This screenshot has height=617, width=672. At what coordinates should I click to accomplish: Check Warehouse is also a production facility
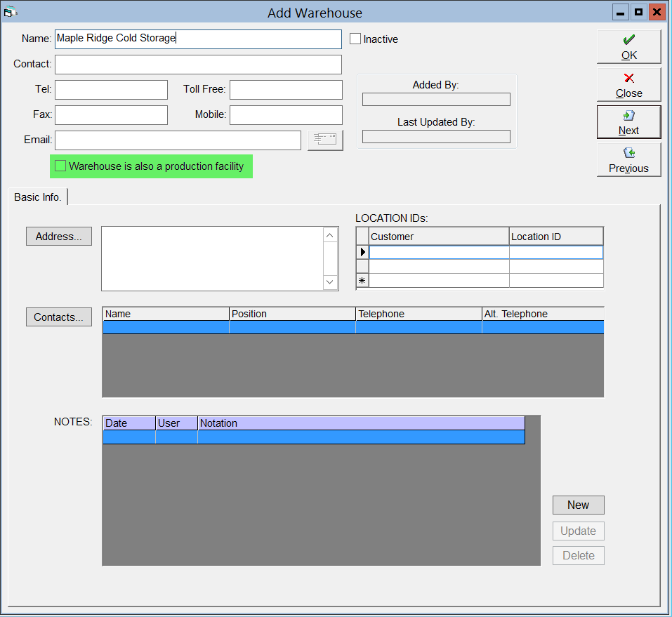[x=60, y=166]
